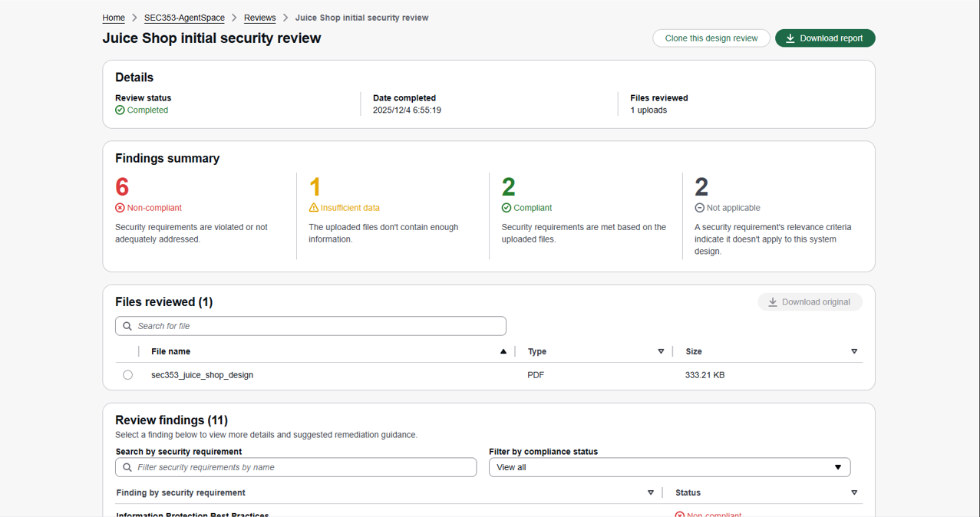Image resolution: width=980 pixels, height=517 pixels.
Task: Sort files by Type column arrow
Action: [x=661, y=351]
